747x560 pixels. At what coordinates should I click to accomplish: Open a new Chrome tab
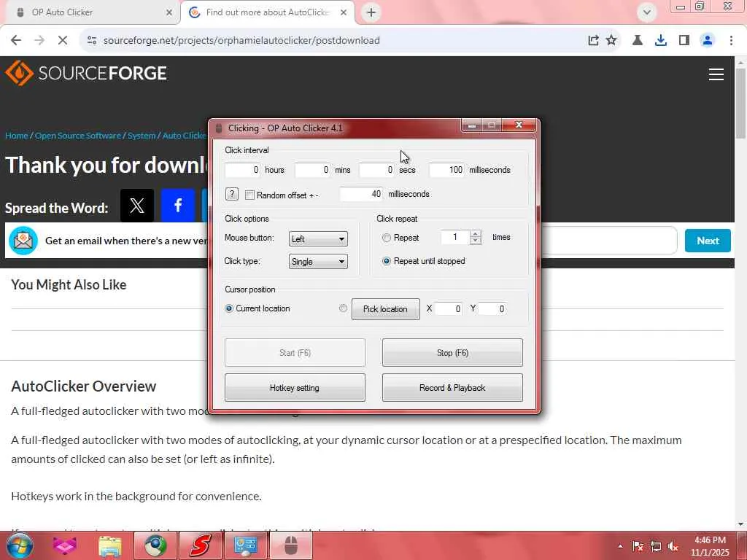[371, 12]
